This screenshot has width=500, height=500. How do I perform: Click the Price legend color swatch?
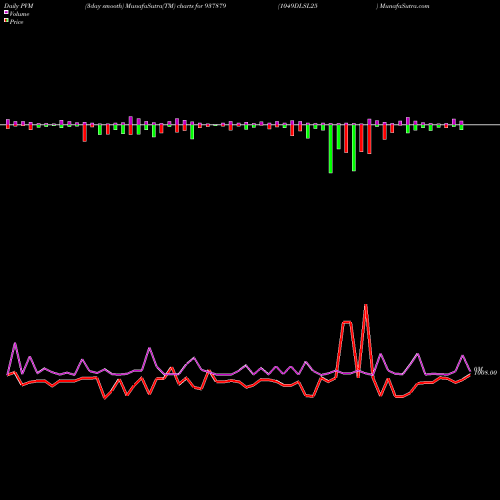coord(6,21)
